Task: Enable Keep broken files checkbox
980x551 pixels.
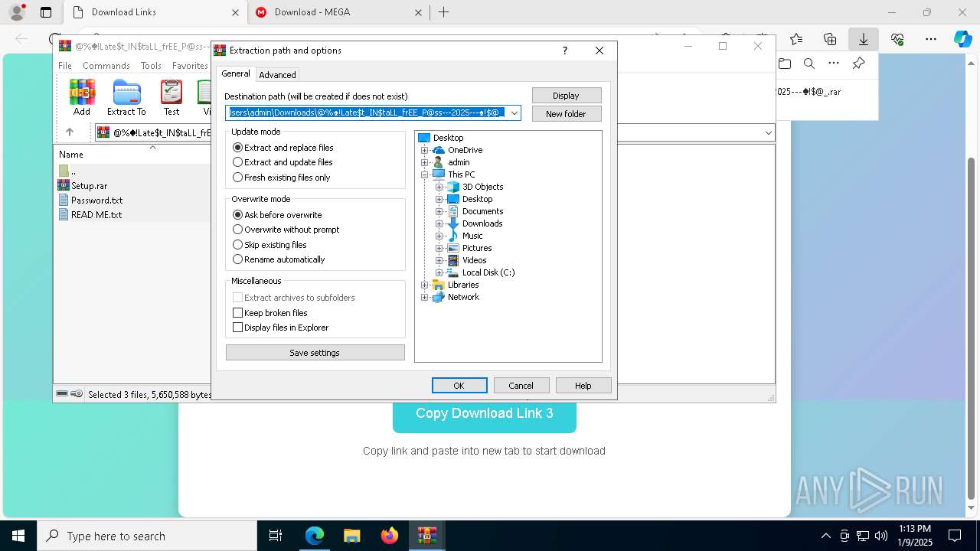Action: [270, 313]
